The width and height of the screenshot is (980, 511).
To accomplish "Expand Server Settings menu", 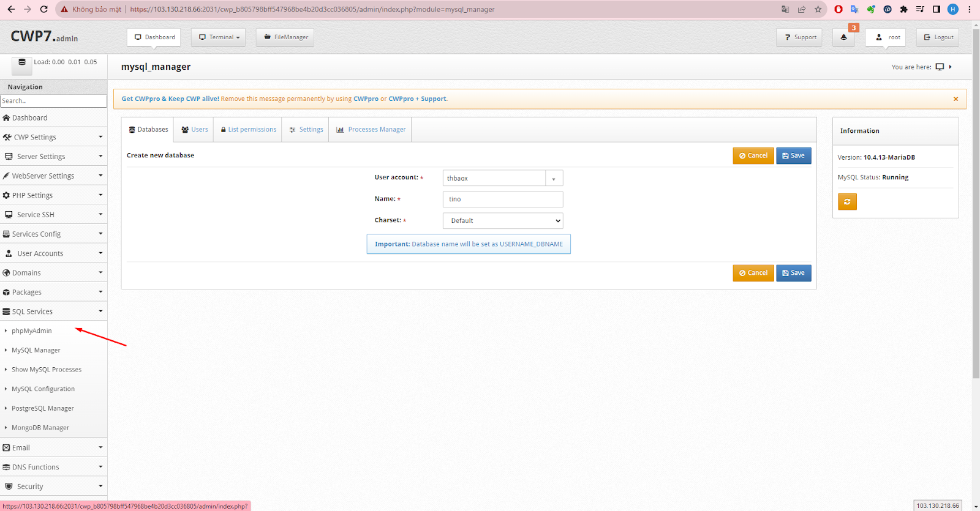I will 53,157.
